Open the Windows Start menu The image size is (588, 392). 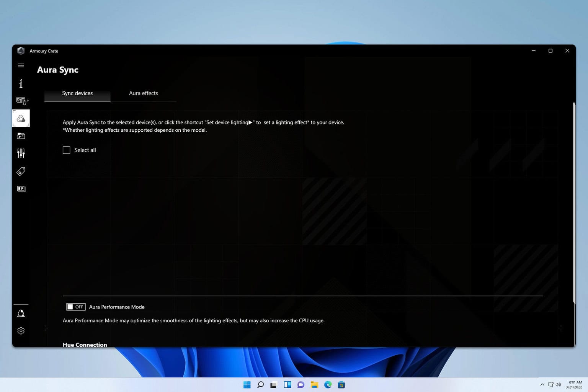(x=247, y=385)
